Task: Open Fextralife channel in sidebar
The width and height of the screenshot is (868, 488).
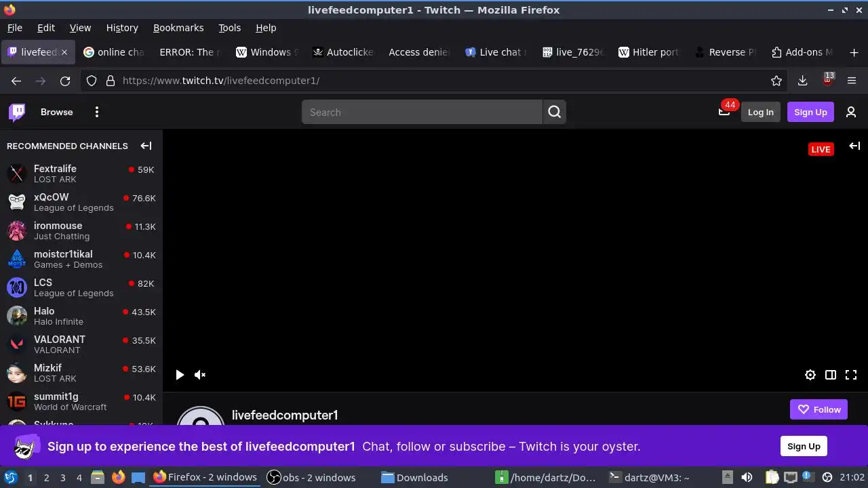Action: tap(81, 174)
